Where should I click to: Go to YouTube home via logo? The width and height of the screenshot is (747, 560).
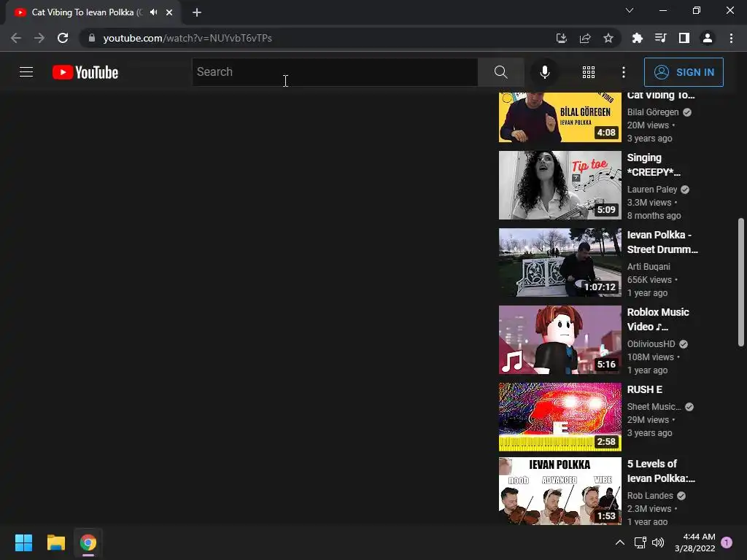(x=85, y=72)
